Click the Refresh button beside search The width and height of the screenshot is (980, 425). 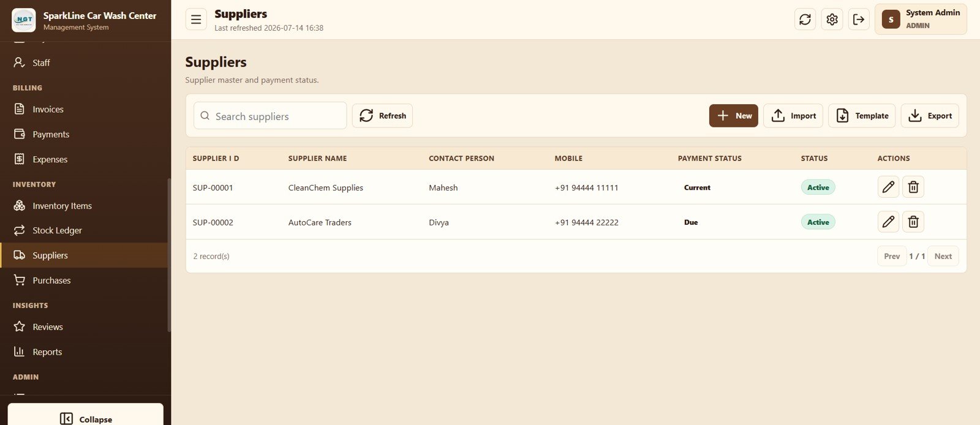(x=382, y=116)
